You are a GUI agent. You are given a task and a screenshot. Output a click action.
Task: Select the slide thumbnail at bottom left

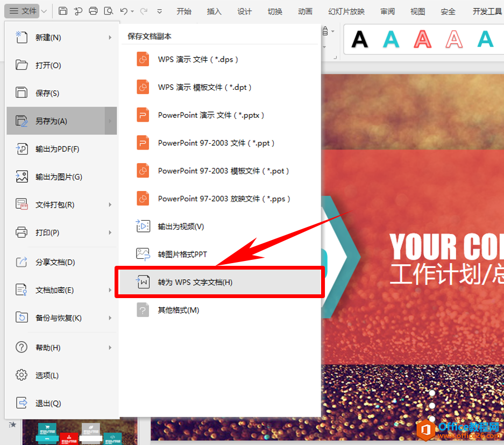coord(80,432)
